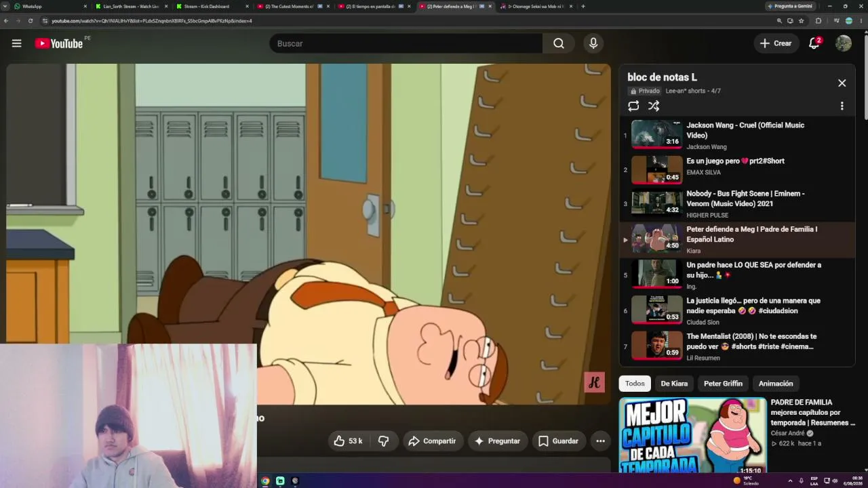Select the De Kiara filter chip
This screenshot has width=868, height=488.
coord(674,384)
